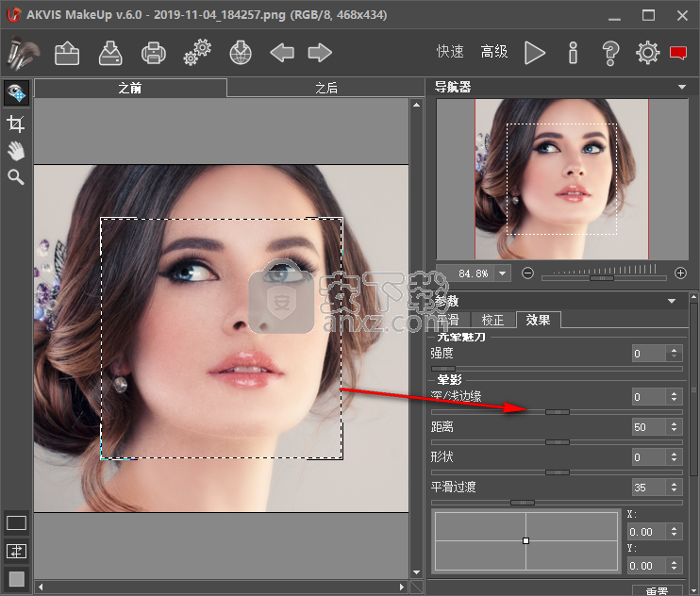700x596 pixels.
Task: Click the AKVIS MakeUp brushes logo
Action: click(x=23, y=53)
